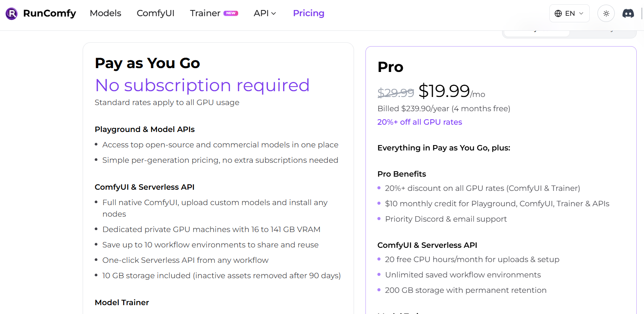Image resolution: width=644 pixels, height=314 pixels.
Task: Click the NEW badge beside Trainer
Action: pos(231,13)
